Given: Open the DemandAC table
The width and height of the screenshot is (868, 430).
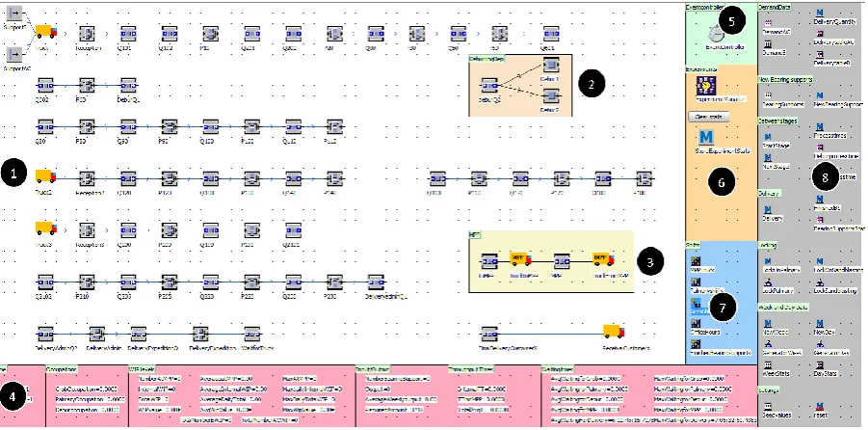Looking at the screenshot, I should (768, 23).
